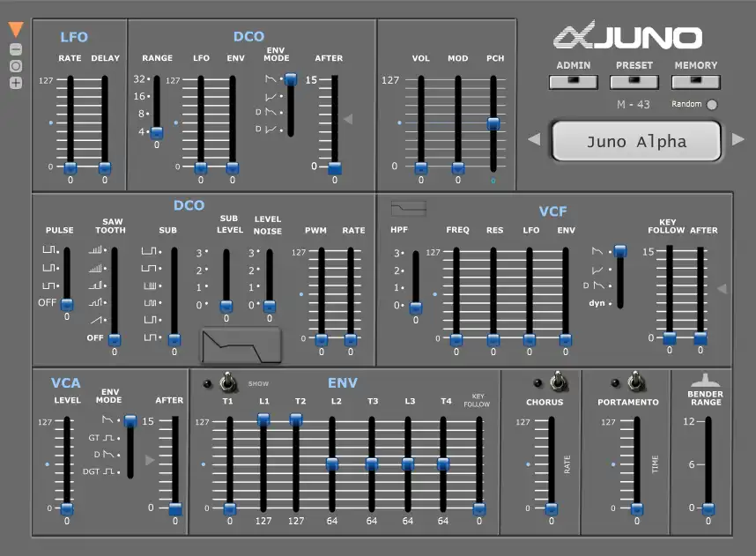
Task: Click the DCO RANGE slider handle
Action: (157, 132)
